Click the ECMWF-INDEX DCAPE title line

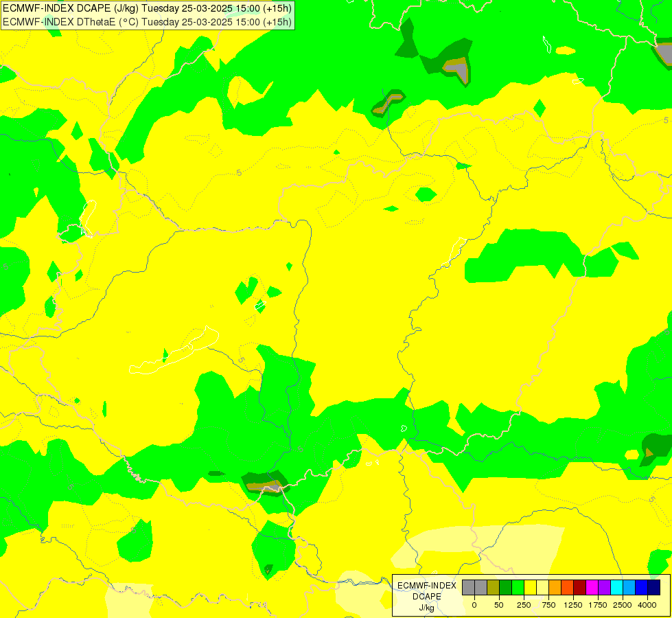point(147,8)
